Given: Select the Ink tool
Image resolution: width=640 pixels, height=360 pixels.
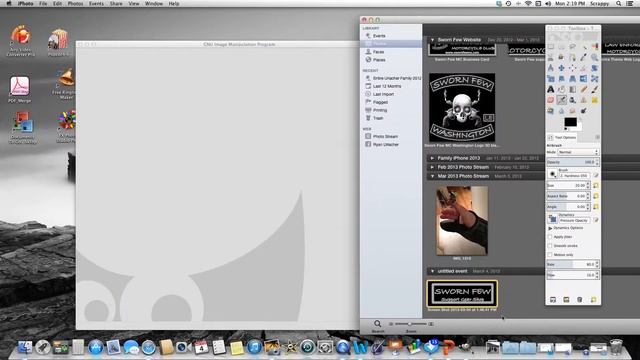Looking at the screenshot, I should (572, 100).
